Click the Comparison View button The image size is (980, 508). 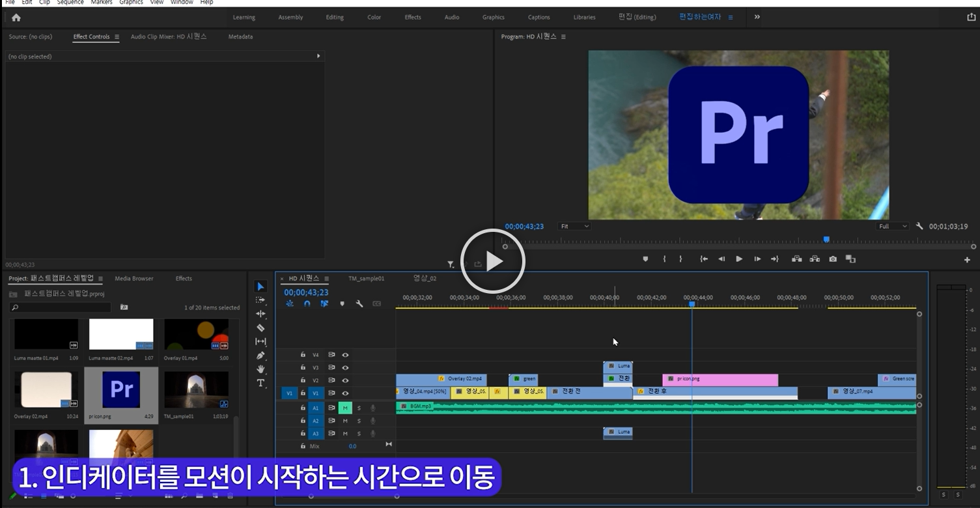[850, 259]
